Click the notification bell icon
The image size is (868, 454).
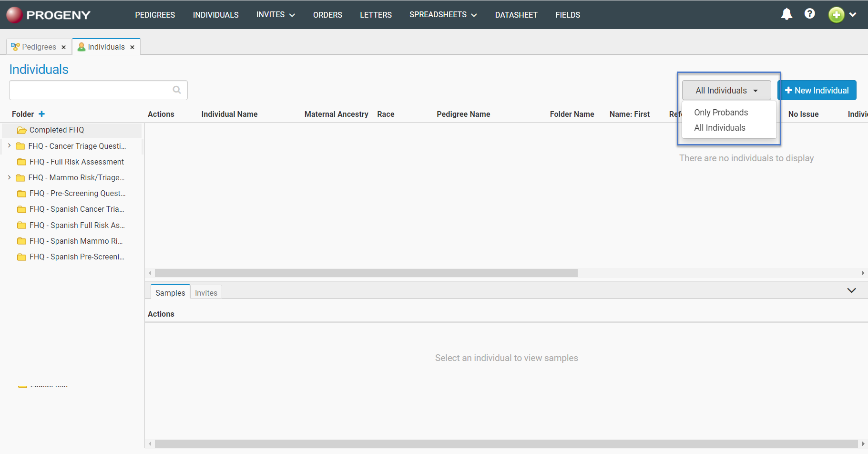(786, 14)
